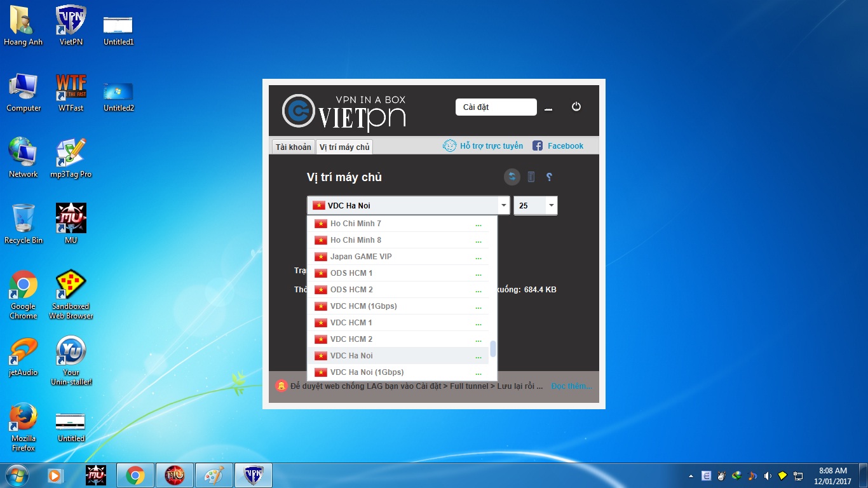Screen dimensions: 868x488
Task: Click the server list scrollbar thumb
Action: [493, 349]
